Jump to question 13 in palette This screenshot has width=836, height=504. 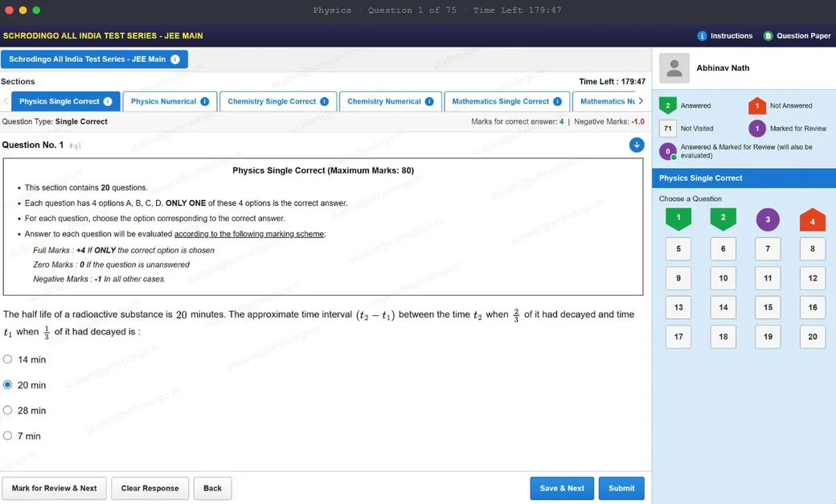pyautogui.click(x=678, y=307)
